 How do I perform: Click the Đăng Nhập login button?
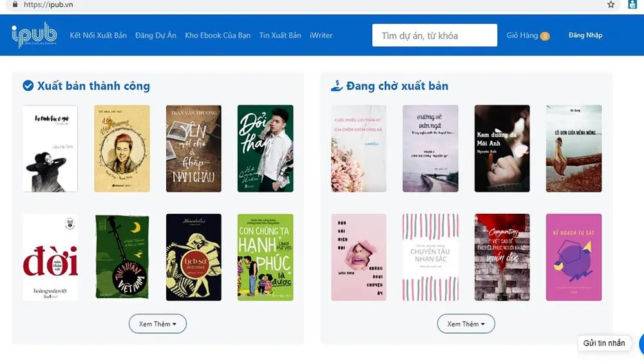click(x=585, y=35)
